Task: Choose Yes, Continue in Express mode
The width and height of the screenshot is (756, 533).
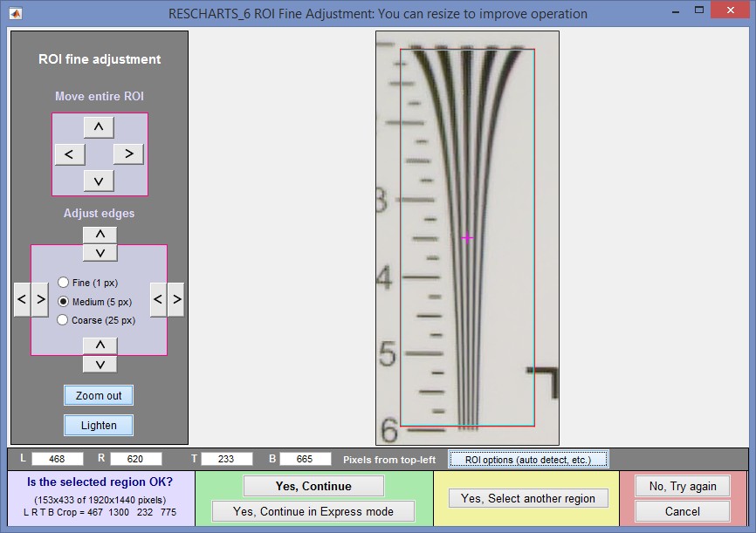Action: coord(313,511)
